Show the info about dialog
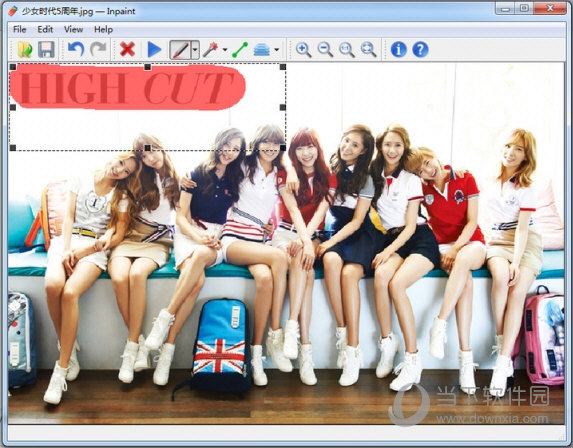This screenshot has width=573, height=448. point(398,49)
